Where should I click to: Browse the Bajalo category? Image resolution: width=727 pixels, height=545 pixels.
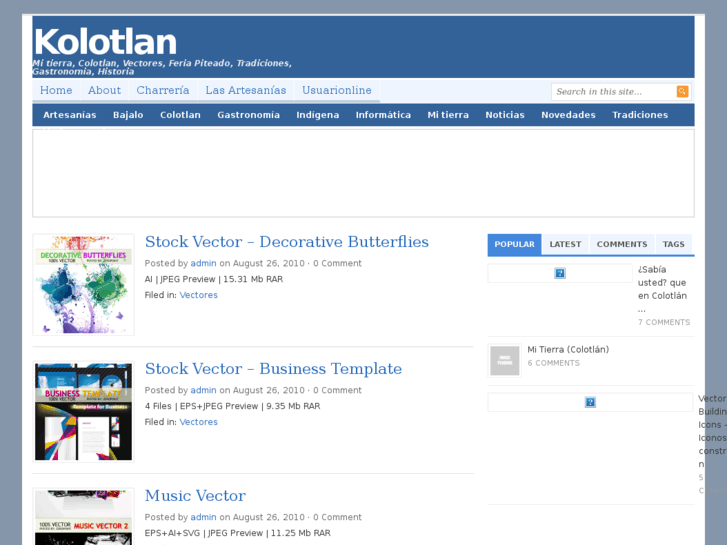point(128,115)
